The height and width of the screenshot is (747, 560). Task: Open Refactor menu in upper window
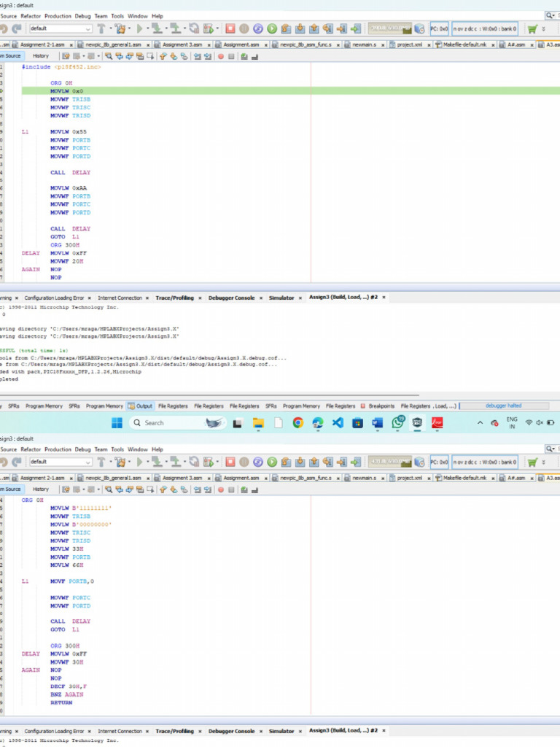31,16
